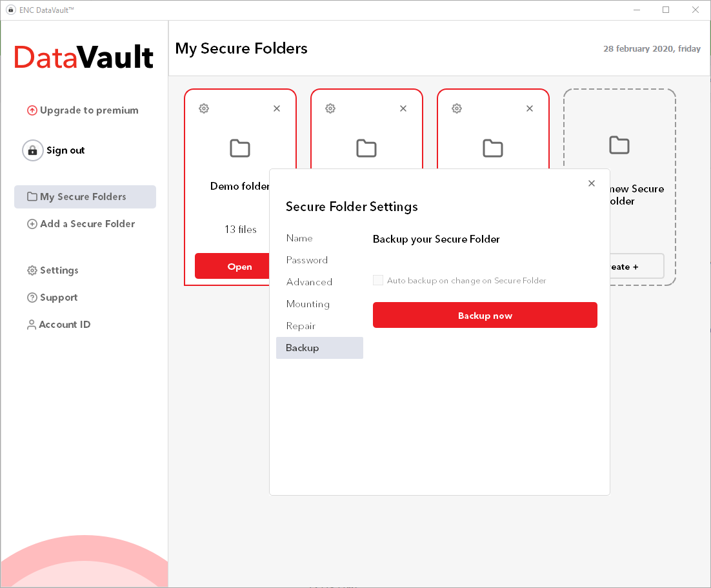711x588 pixels.
Task: Close the Secure Folder Settings dialog
Action: coord(591,183)
